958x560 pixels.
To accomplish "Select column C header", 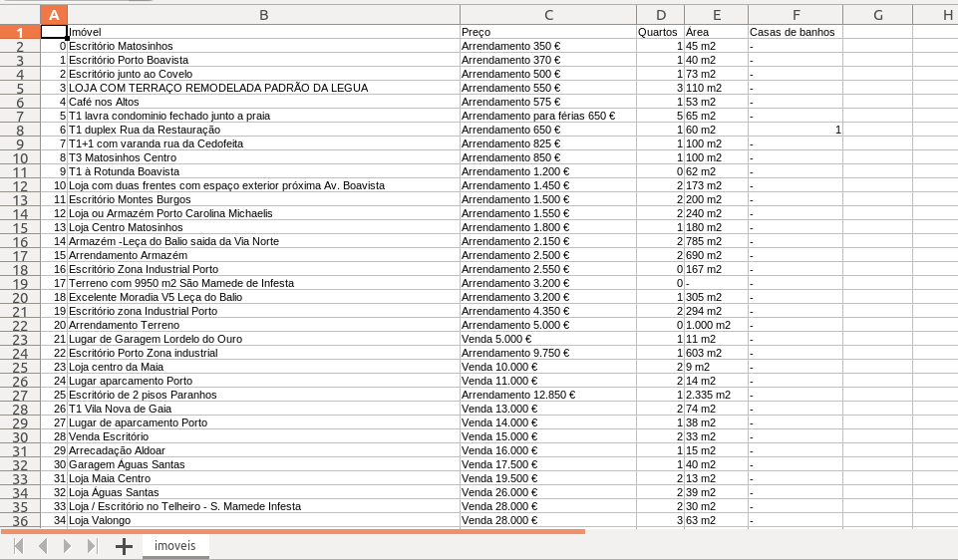I will point(547,15).
